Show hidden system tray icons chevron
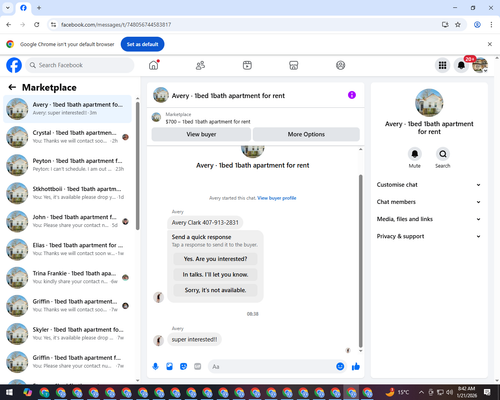The image size is (500, 400). point(421,392)
